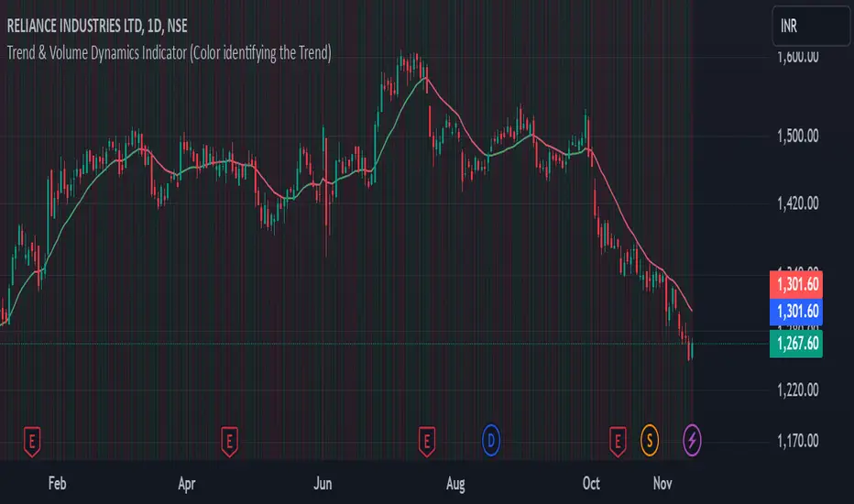Click the earnings marker nearest the Oct label
This screenshot has height=504, width=854.
618,442
